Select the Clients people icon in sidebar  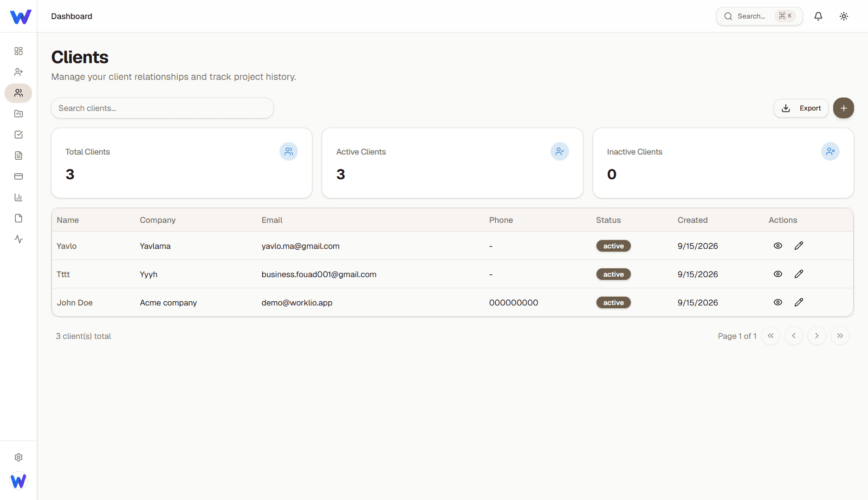(19, 93)
